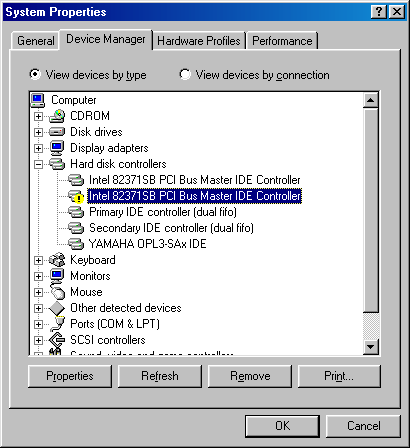The image size is (410, 448).
Task: Click the SCSI controllers icon
Action: tap(57, 340)
